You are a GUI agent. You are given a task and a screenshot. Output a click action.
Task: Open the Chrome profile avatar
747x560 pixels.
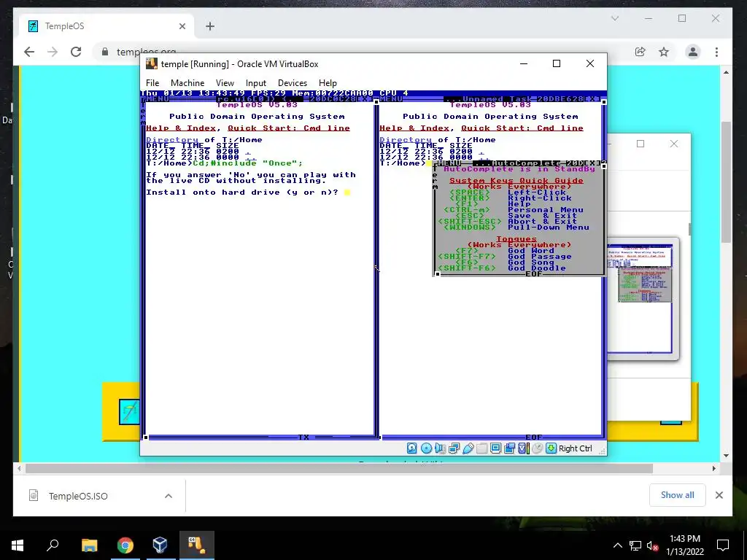tap(693, 52)
